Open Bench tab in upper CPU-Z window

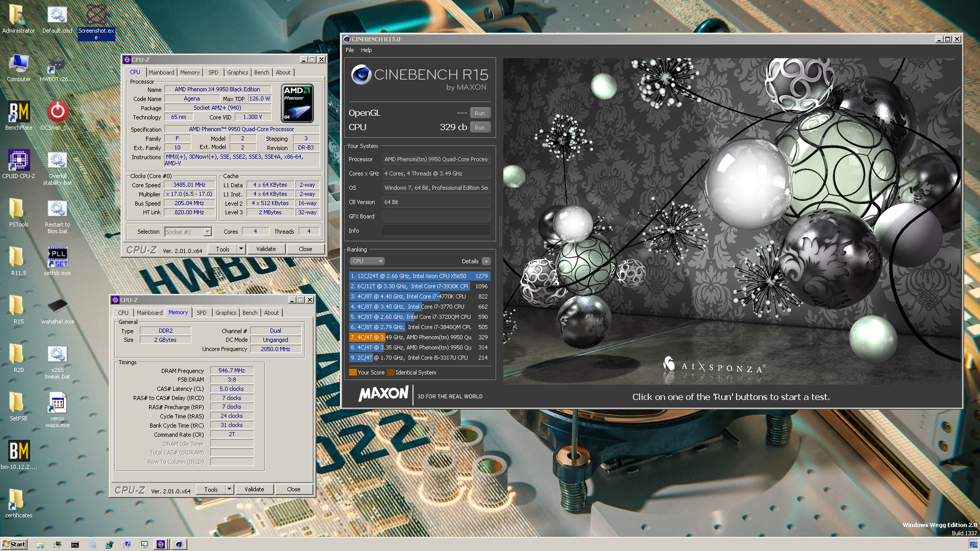[262, 72]
